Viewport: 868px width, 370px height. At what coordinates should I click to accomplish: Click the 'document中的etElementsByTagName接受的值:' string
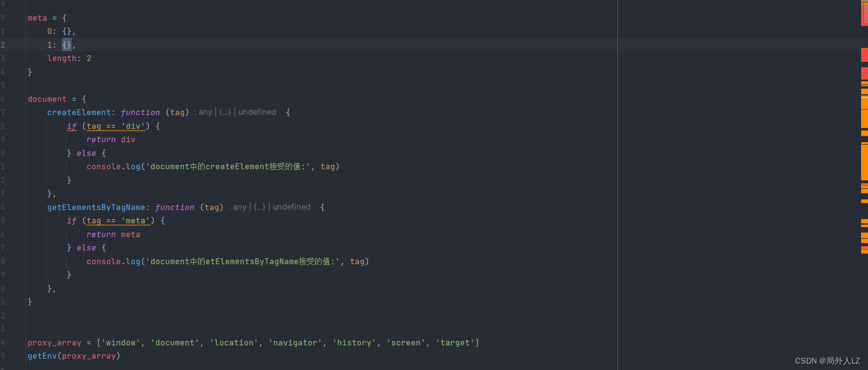[x=243, y=262]
